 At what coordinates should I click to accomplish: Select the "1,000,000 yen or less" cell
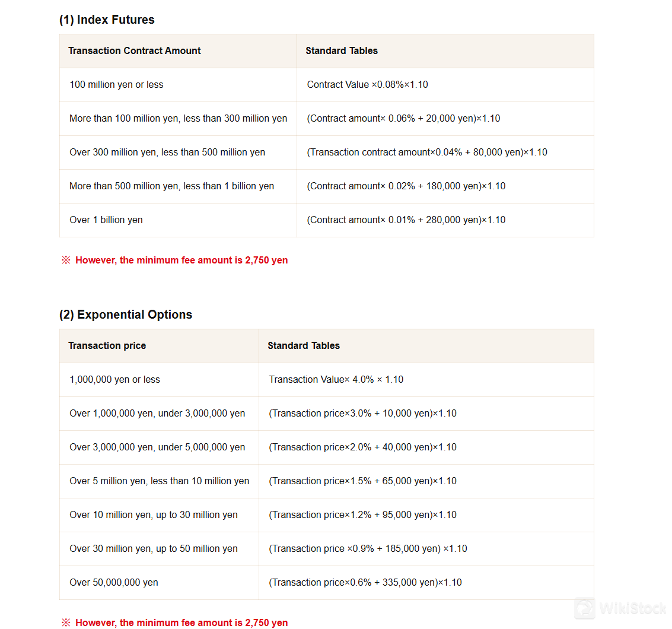pos(115,380)
